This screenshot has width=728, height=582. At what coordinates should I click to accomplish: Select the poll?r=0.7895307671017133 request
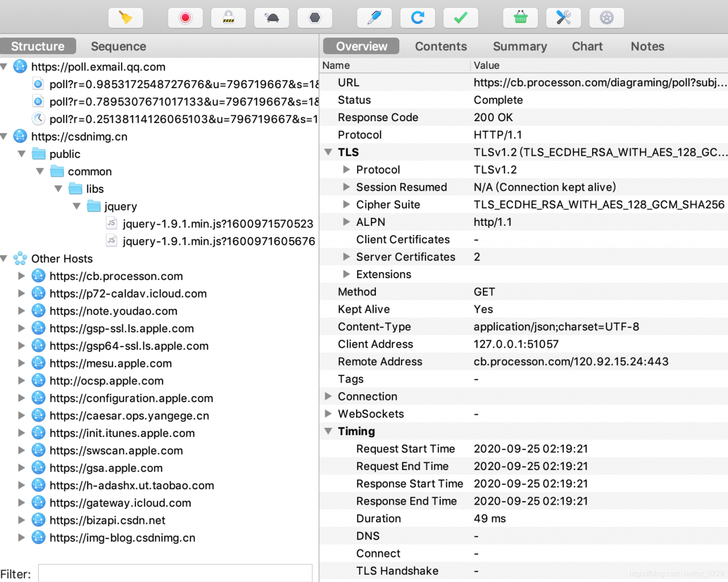point(184,102)
